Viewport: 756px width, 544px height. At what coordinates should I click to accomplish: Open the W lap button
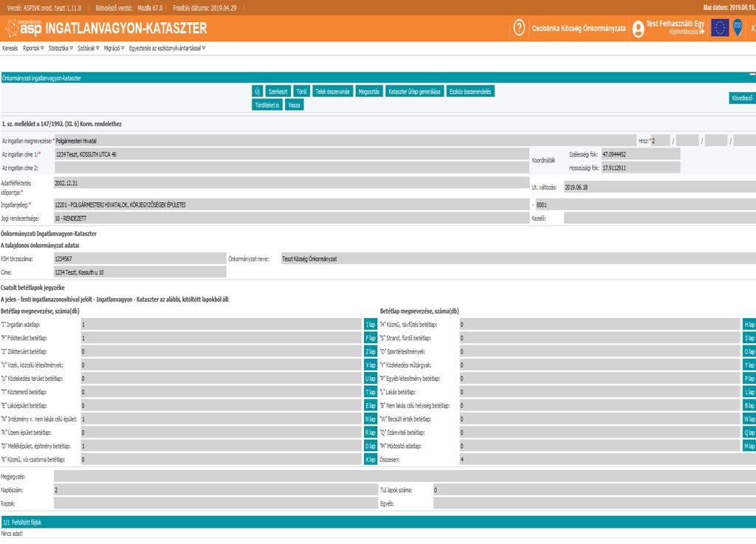point(749,419)
